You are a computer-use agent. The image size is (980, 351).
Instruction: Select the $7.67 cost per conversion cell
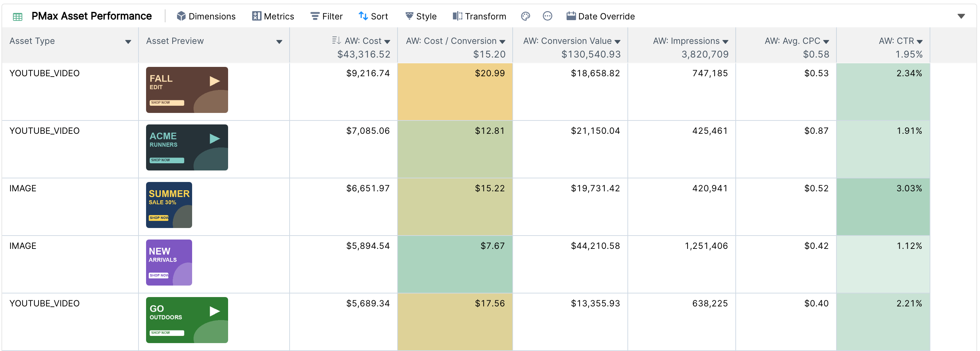pos(455,264)
